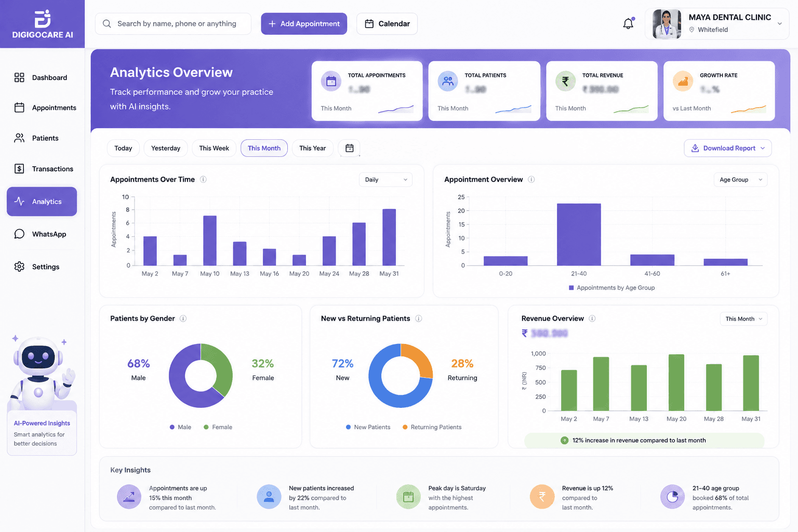This screenshot has height=532, width=798.
Task: Click the DigiGoCare AI logo
Action: click(43, 24)
